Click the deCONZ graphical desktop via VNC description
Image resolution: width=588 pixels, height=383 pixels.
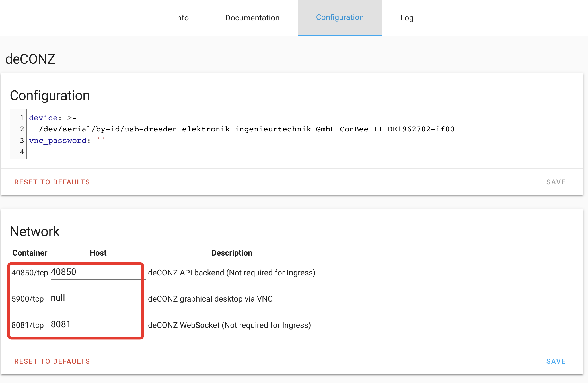[x=210, y=299]
